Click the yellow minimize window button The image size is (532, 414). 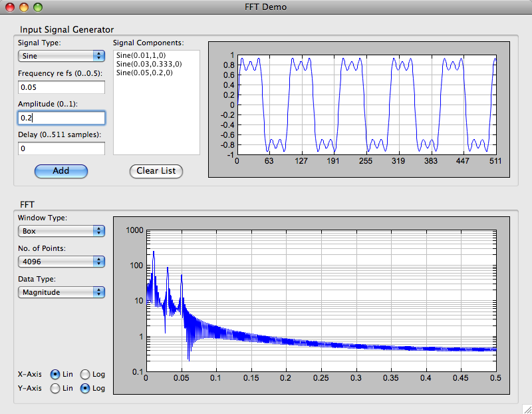(x=24, y=7)
